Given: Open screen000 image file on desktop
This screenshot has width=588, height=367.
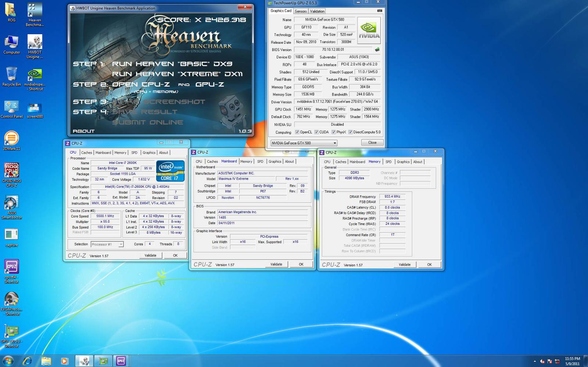Looking at the screenshot, I should click(x=35, y=110).
